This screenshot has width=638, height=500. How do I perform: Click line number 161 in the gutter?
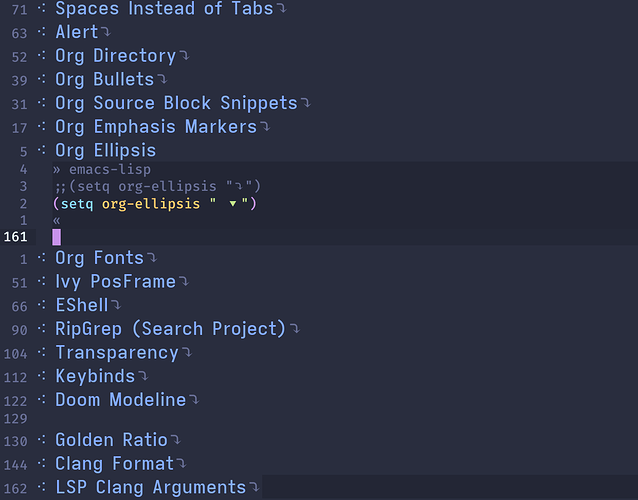click(x=16, y=237)
